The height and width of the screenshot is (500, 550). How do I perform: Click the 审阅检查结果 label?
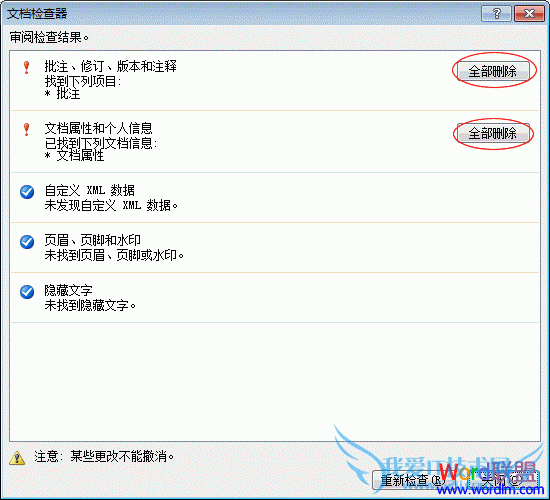click(49, 37)
